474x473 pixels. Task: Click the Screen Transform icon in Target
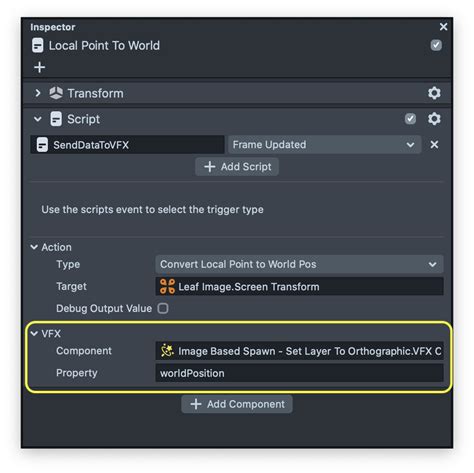pyautogui.click(x=167, y=286)
